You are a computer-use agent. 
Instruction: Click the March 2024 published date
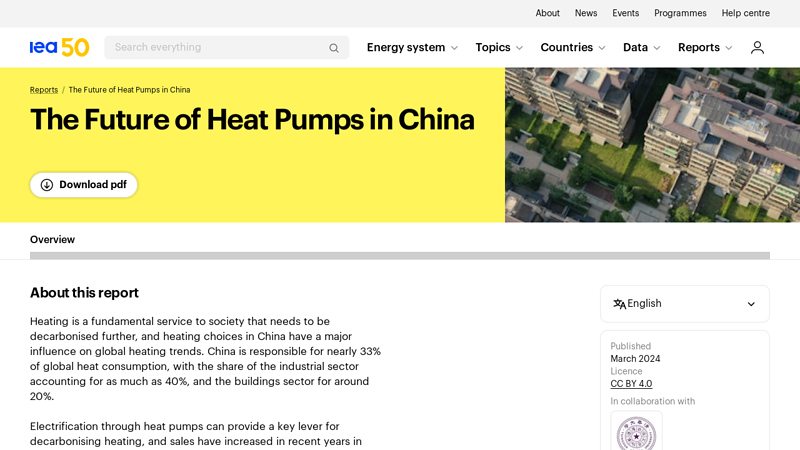635,359
